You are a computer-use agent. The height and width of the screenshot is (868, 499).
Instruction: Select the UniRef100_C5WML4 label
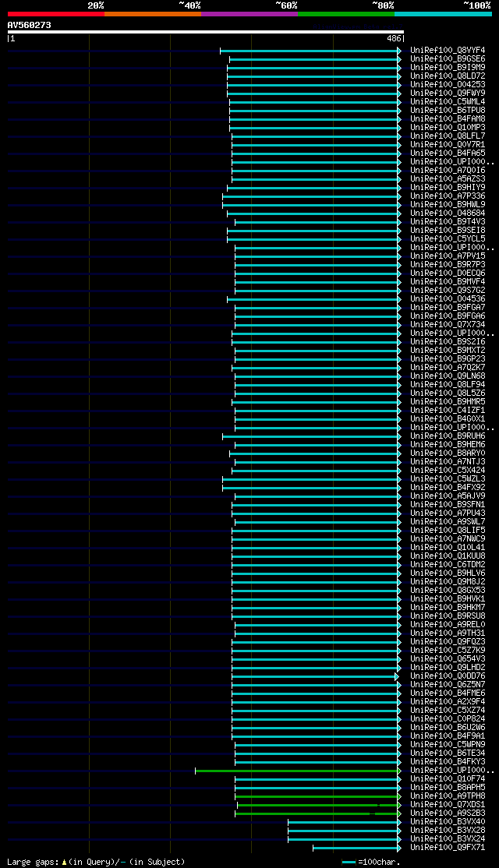click(x=448, y=102)
